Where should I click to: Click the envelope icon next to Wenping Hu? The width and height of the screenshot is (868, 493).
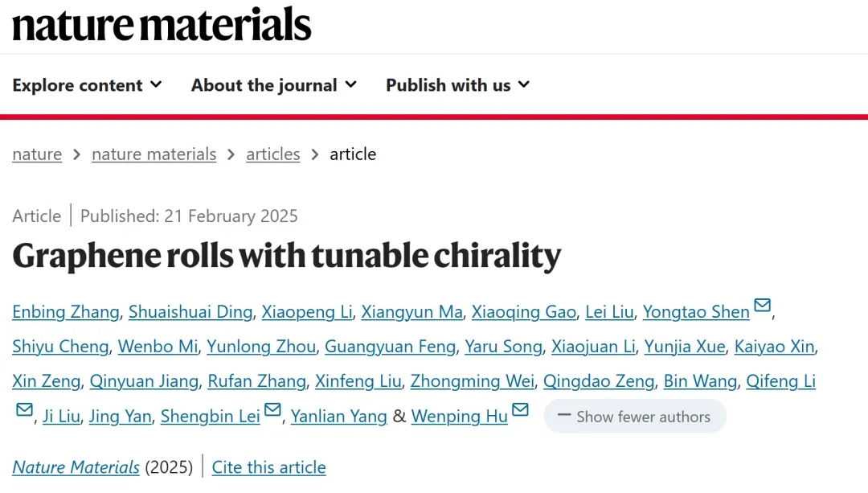[520, 410]
